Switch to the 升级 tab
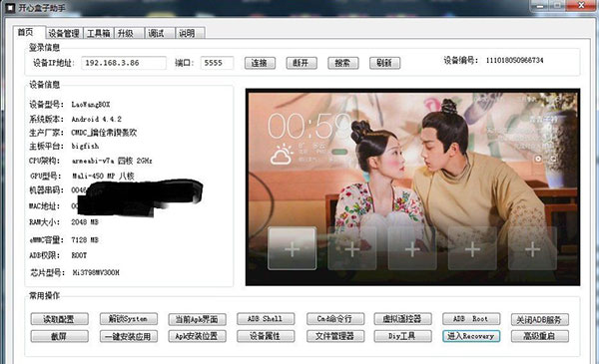The height and width of the screenshot is (364, 599). (129, 34)
